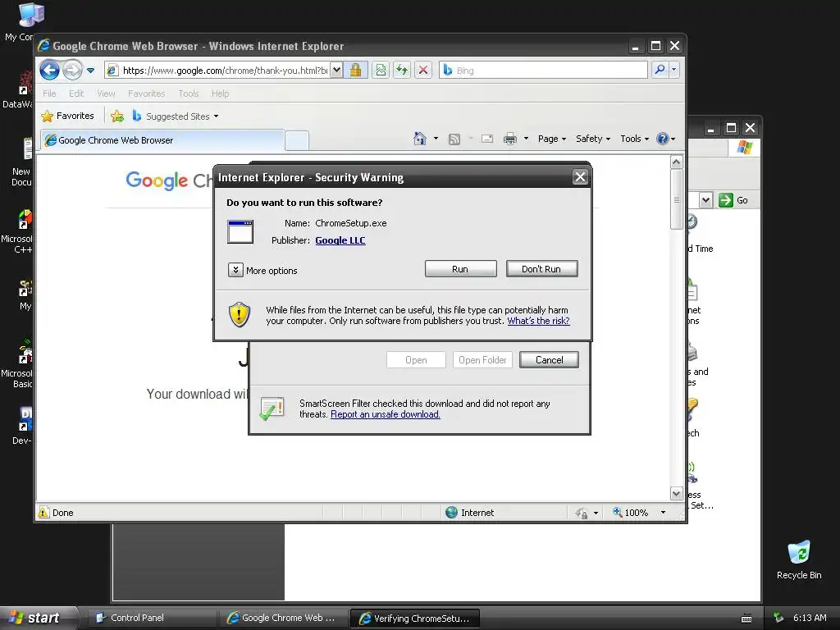This screenshot has height=630, width=840.
Task: Open the Tools command bar dropdown
Action: (x=634, y=139)
